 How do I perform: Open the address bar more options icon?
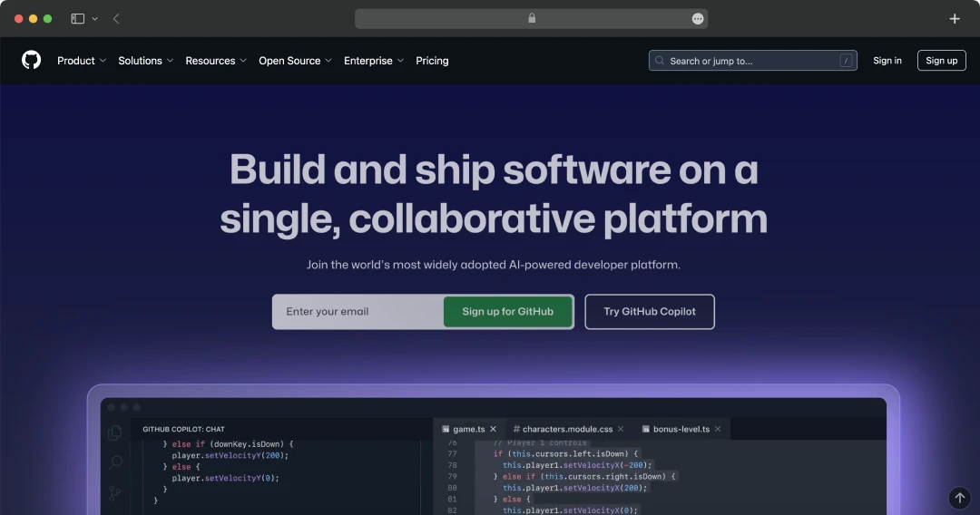pos(698,19)
